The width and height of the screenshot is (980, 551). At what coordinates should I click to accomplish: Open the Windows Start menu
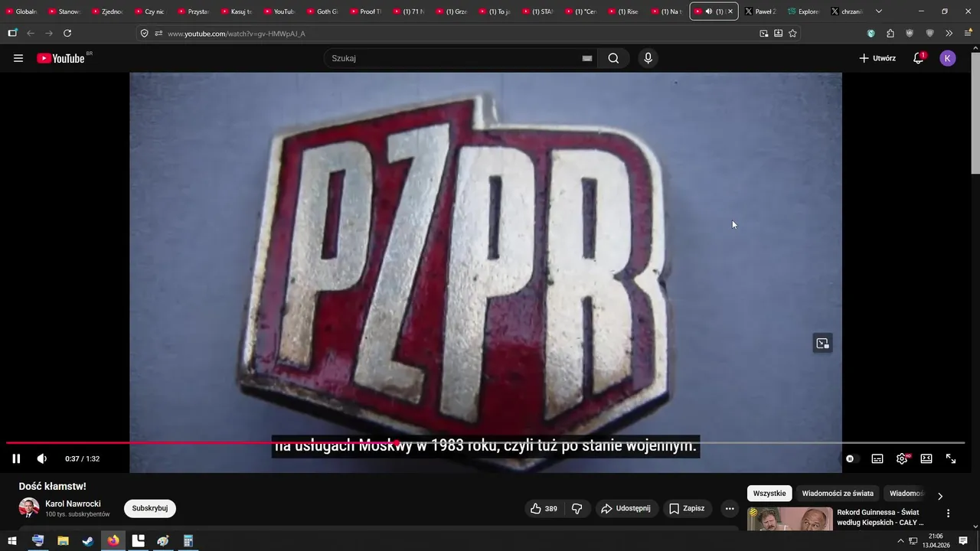click(12, 541)
